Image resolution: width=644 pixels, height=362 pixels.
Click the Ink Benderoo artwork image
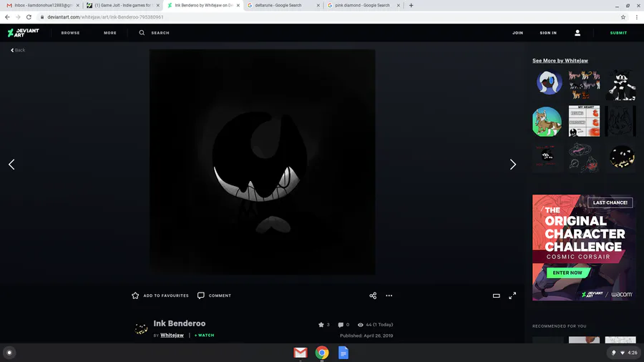262,162
